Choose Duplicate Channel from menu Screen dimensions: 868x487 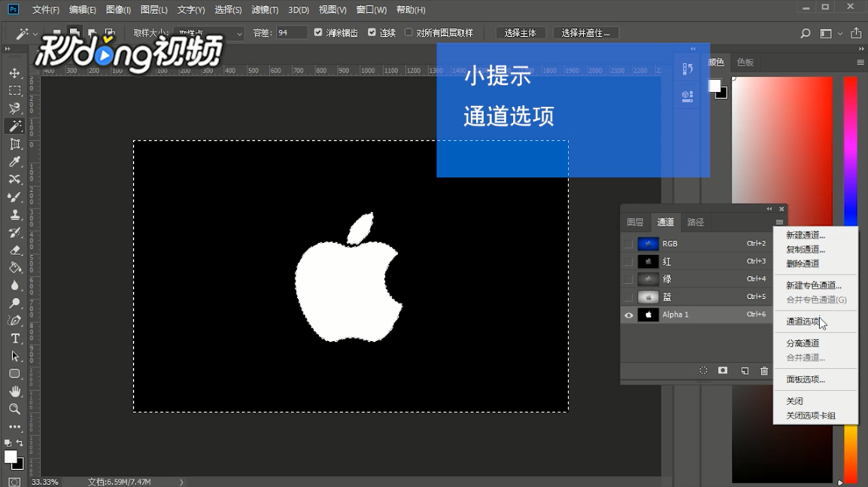[815, 249]
